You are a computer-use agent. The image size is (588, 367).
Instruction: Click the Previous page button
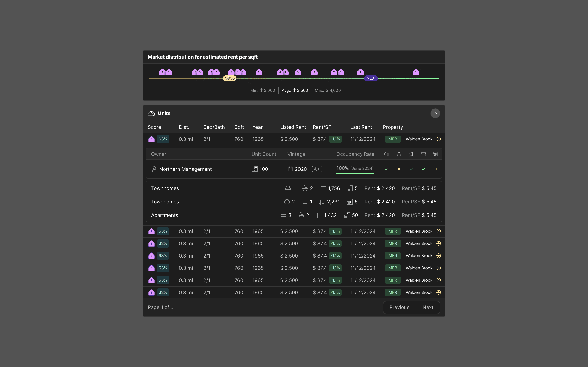point(399,307)
